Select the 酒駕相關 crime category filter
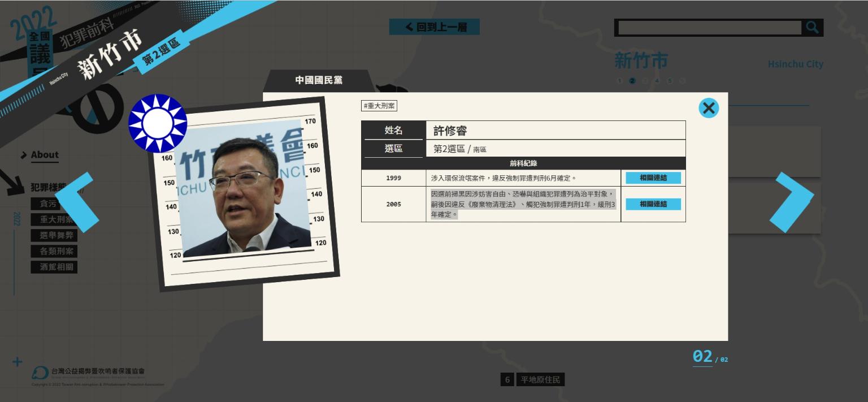868x402 pixels. 57,267
